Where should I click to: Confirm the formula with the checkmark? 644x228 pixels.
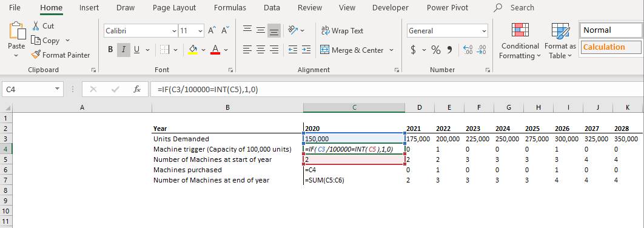click(x=115, y=89)
